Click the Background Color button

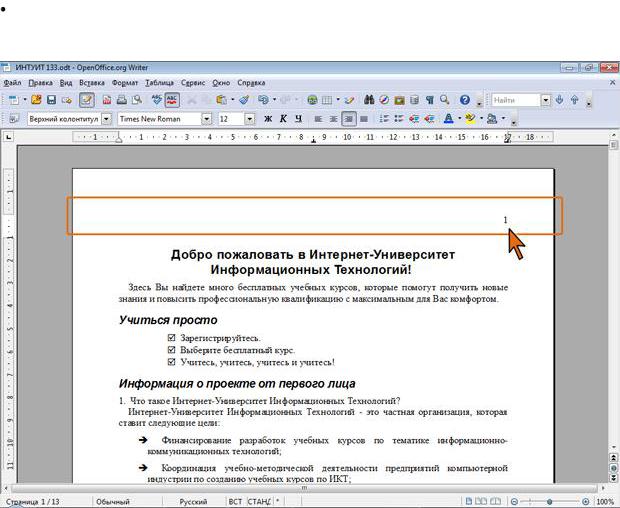[x=492, y=119]
